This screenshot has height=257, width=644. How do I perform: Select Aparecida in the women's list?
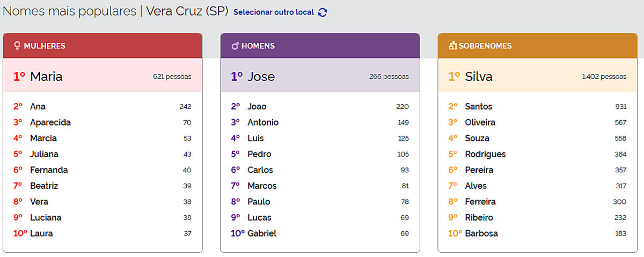click(50, 122)
